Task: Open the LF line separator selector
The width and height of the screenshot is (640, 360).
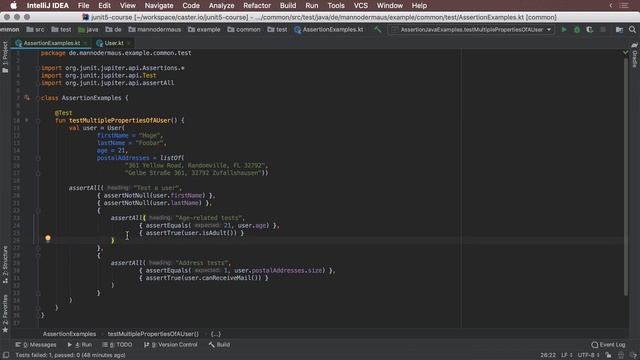Action: [x=567, y=355]
